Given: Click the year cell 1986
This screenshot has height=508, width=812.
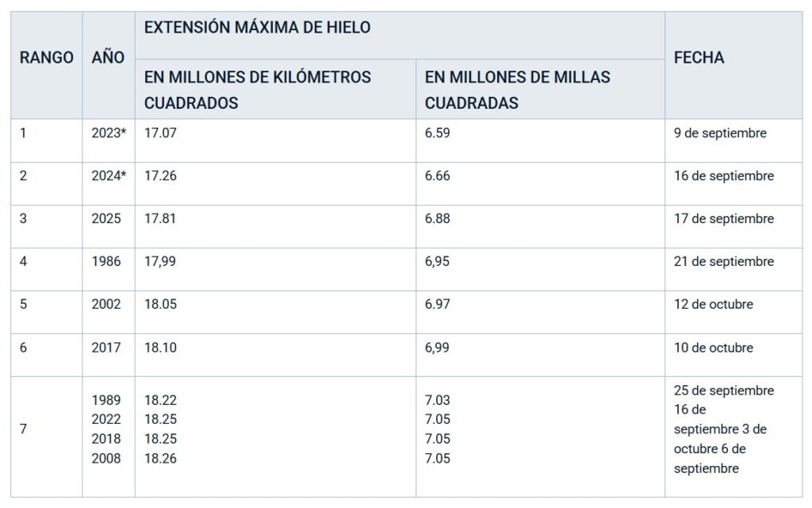Looking at the screenshot, I should click(x=106, y=261).
